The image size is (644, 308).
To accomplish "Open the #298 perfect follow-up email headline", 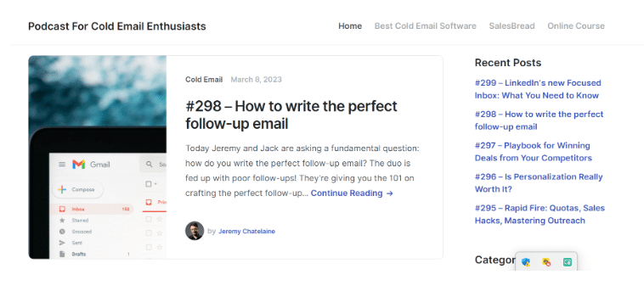I will [x=291, y=115].
